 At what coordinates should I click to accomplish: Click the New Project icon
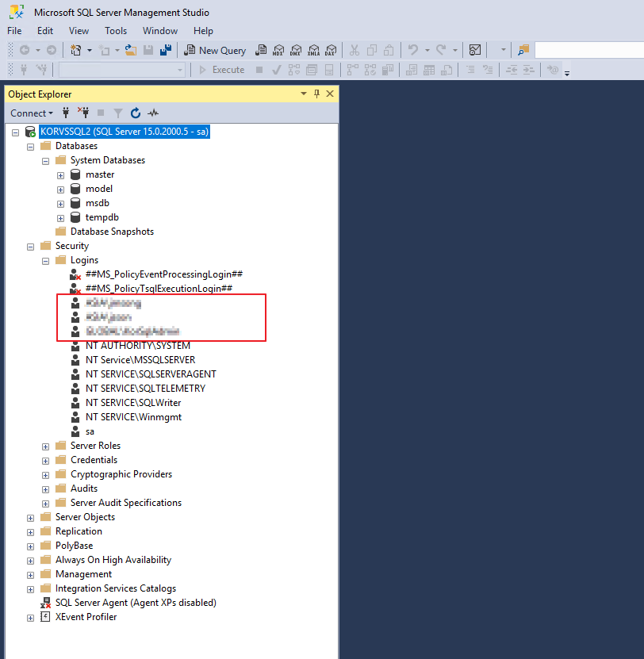click(75, 51)
